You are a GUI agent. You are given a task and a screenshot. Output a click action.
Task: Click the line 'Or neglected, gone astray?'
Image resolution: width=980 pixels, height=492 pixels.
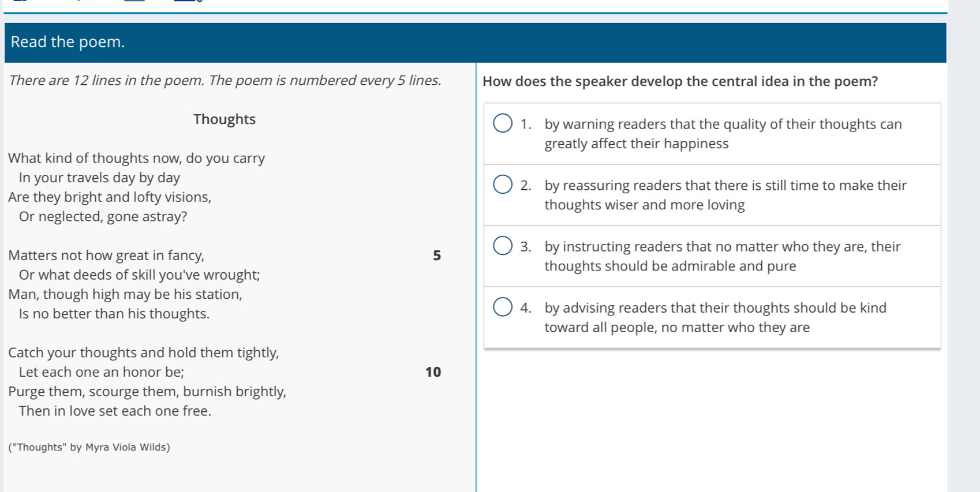pyautogui.click(x=103, y=217)
